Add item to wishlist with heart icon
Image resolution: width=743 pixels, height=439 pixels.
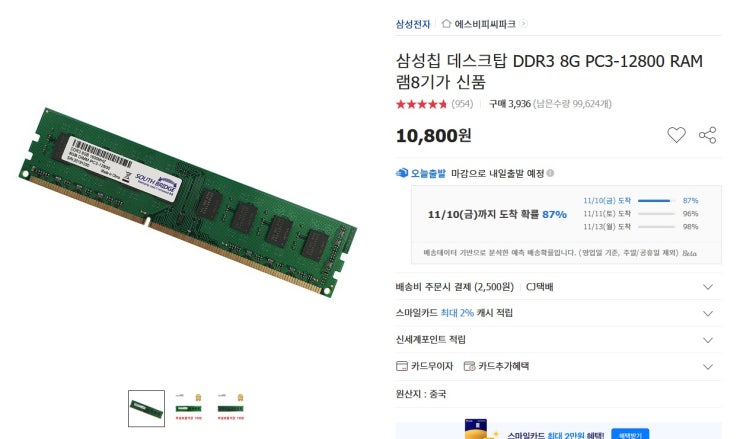point(676,135)
